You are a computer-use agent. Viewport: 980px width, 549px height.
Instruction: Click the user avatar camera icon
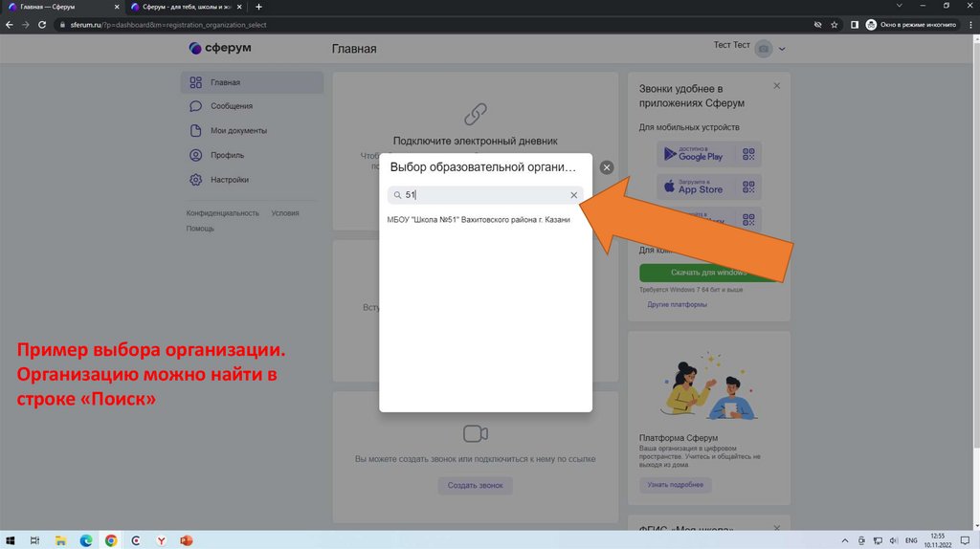point(763,49)
